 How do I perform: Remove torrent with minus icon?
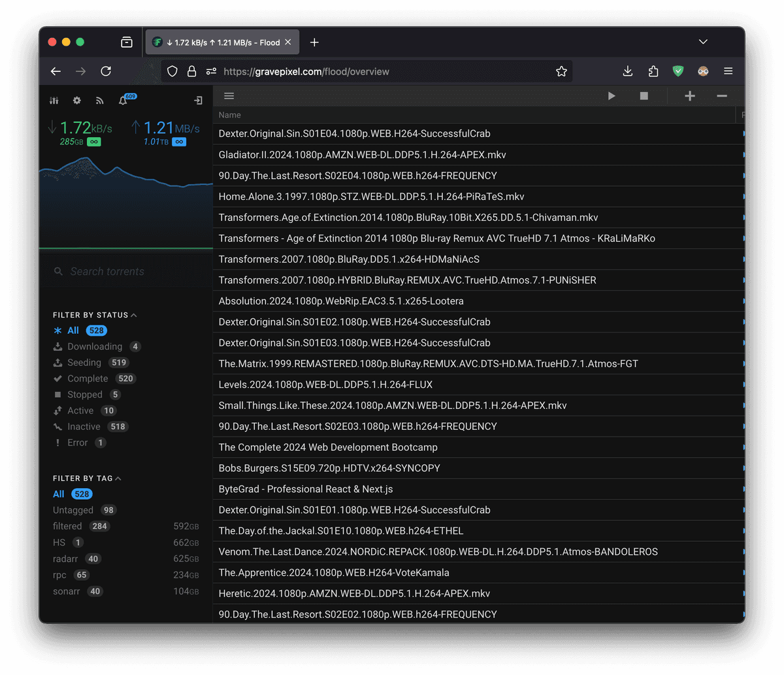tap(722, 96)
